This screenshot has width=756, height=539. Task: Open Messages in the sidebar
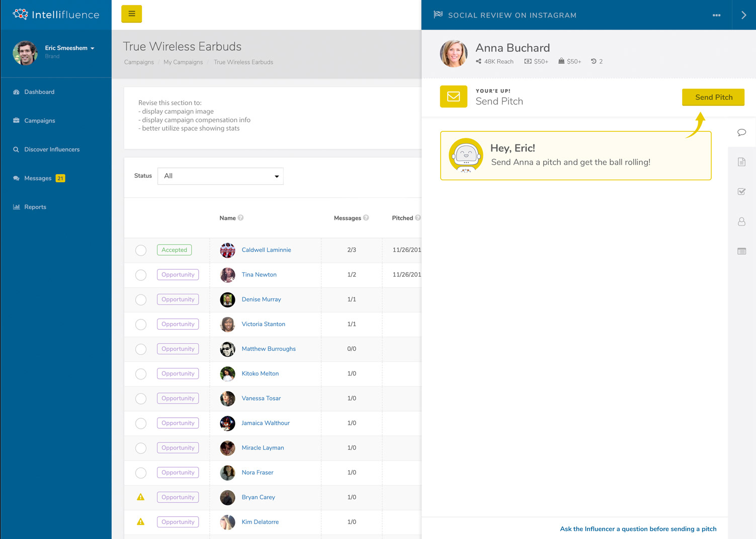[38, 178]
